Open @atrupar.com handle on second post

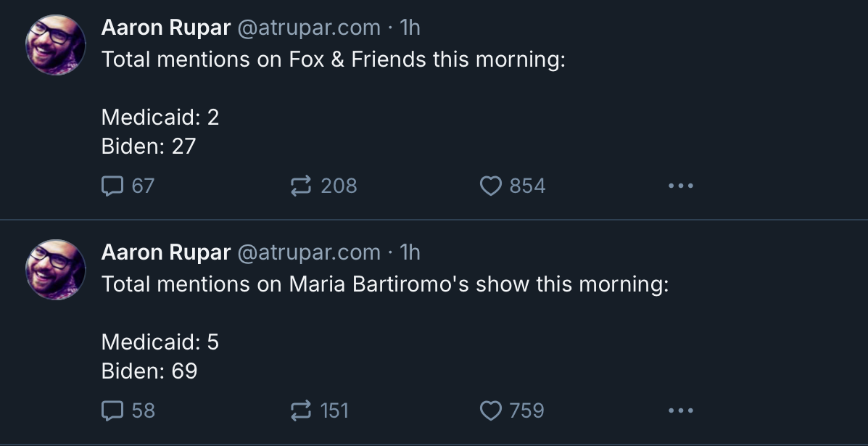(309, 252)
